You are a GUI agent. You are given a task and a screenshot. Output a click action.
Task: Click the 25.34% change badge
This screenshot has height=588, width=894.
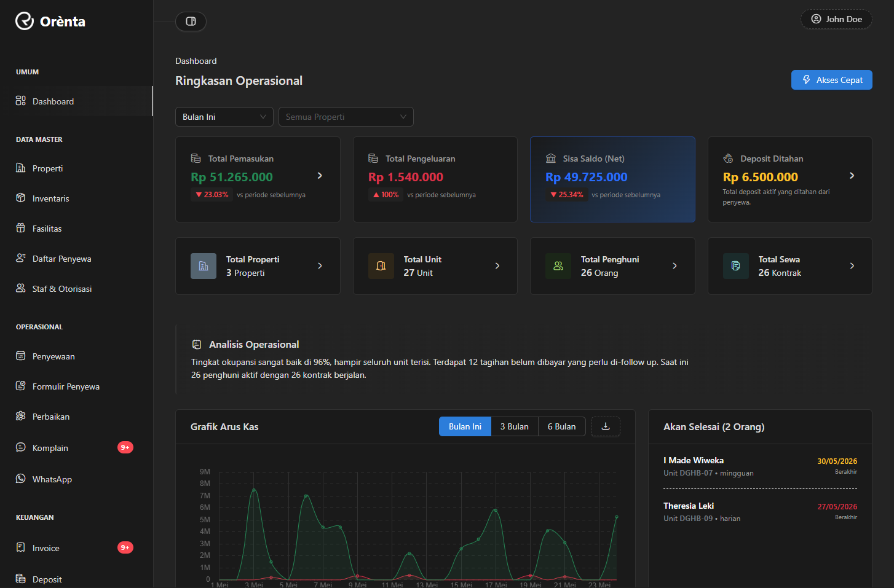click(566, 195)
